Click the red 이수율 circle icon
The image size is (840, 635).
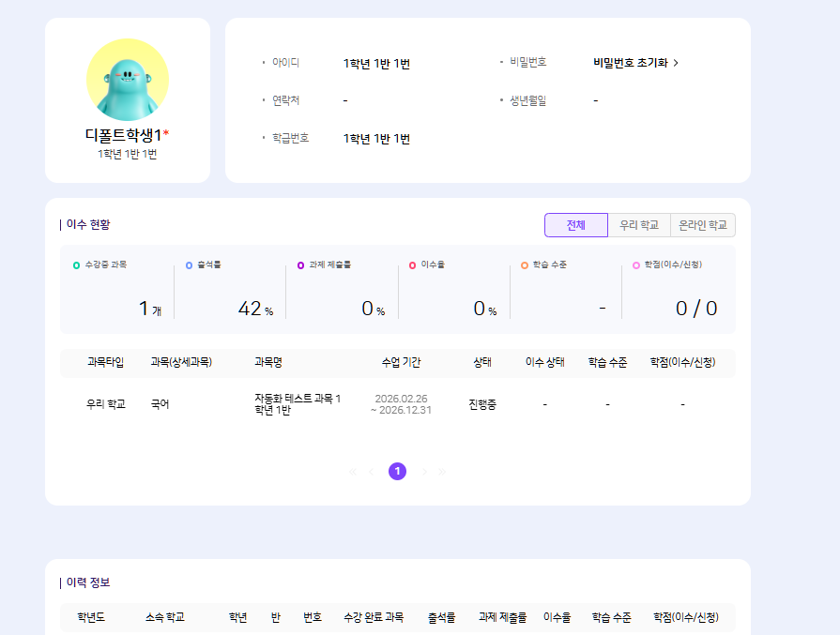[412, 265]
